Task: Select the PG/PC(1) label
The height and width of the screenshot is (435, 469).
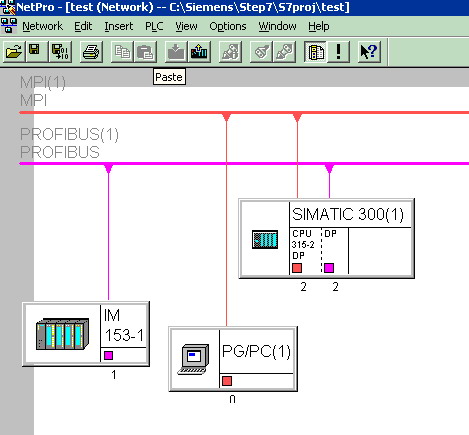Action: coord(256,351)
